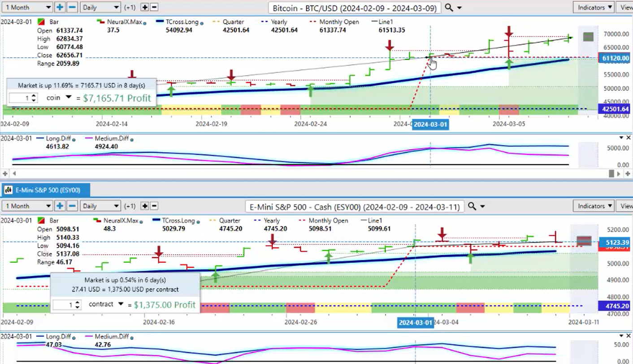
Task: Open Bitcoin NeuralX.Max settings dot
Action: point(144,23)
